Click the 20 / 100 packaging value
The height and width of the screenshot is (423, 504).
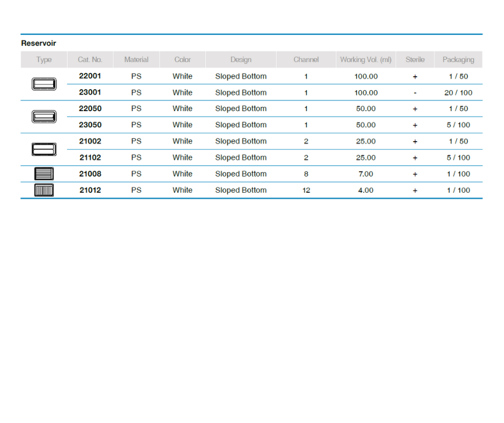click(458, 93)
